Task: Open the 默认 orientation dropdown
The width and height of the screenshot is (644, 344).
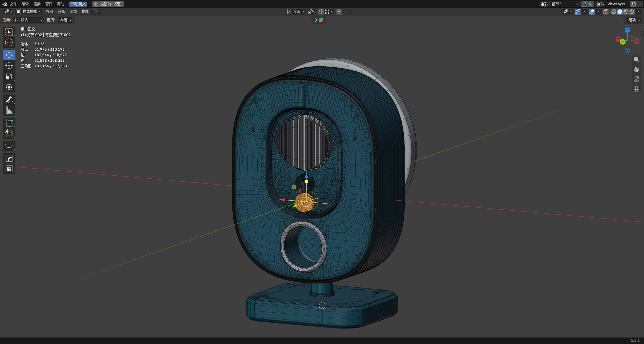Action: tap(28, 20)
